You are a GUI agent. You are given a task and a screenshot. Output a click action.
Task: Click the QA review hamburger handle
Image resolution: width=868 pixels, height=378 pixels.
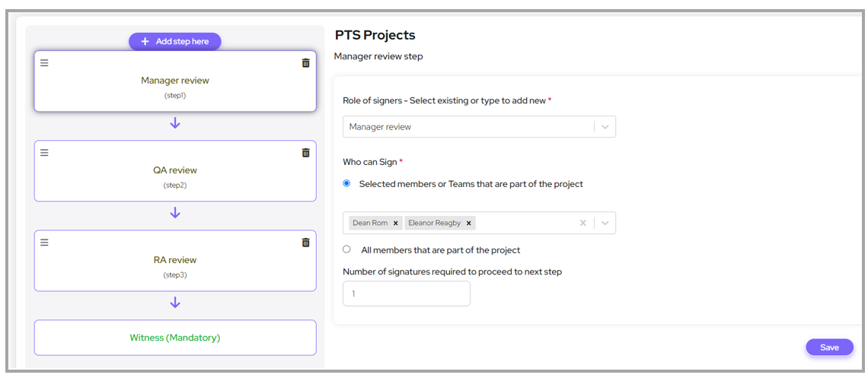click(x=44, y=153)
